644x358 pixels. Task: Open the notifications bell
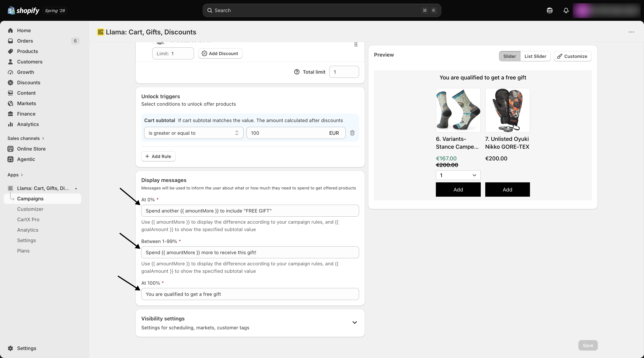pos(566,10)
